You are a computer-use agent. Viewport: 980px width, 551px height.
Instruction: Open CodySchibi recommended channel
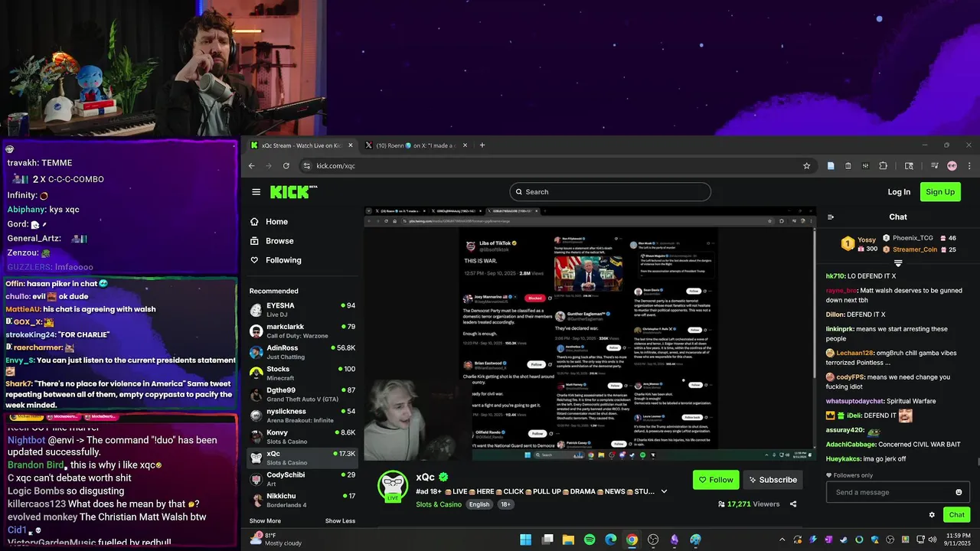(x=302, y=479)
